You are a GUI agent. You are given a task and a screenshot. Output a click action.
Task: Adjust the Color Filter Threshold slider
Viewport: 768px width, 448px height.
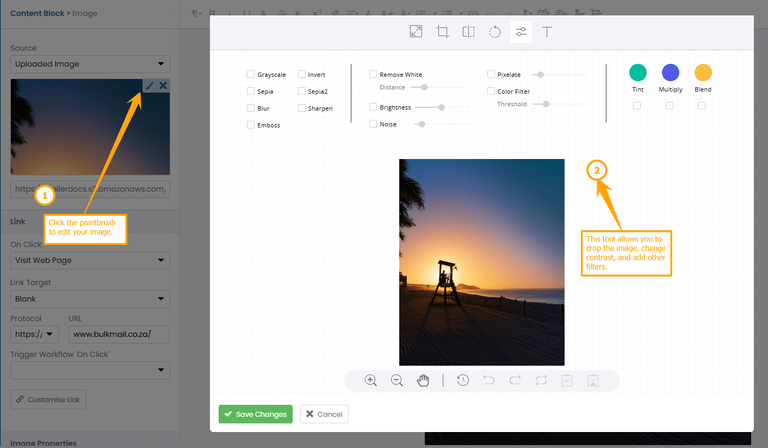point(559,104)
